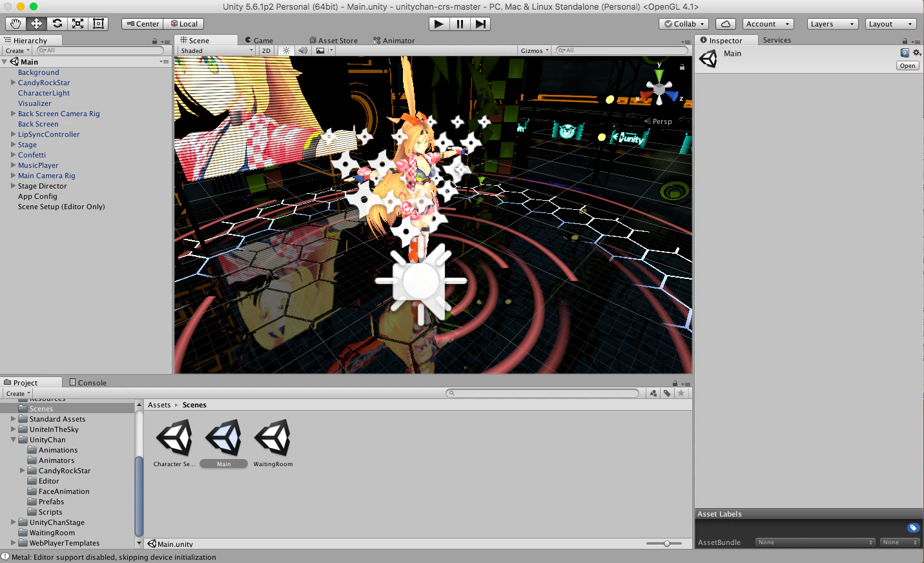Toggle Center pivot mode

coord(142,24)
